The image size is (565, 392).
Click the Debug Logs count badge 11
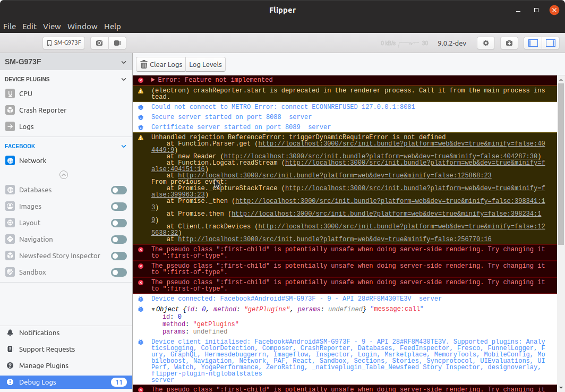pos(119,382)
